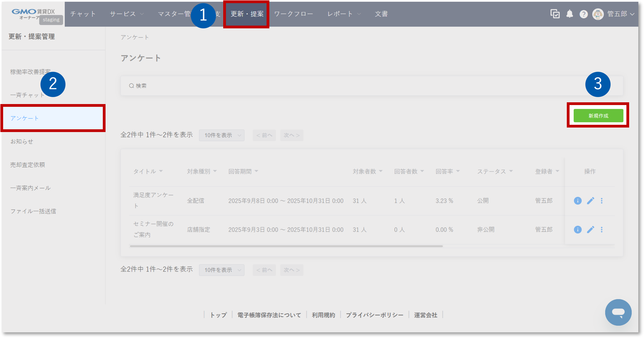
Task: Switch to the 更新・提案 tab
Action: pyautogui.click(x=246, y=14)
